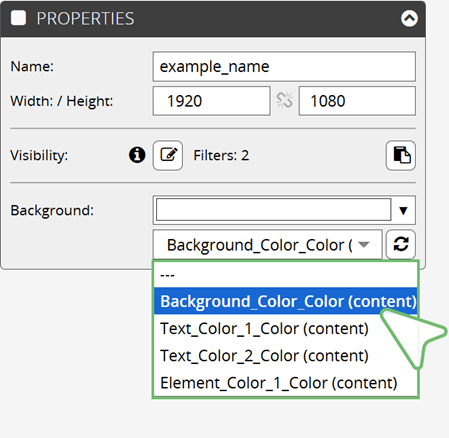Pick Text_Color_2_Color (content) entry

(x=285, y=355)
